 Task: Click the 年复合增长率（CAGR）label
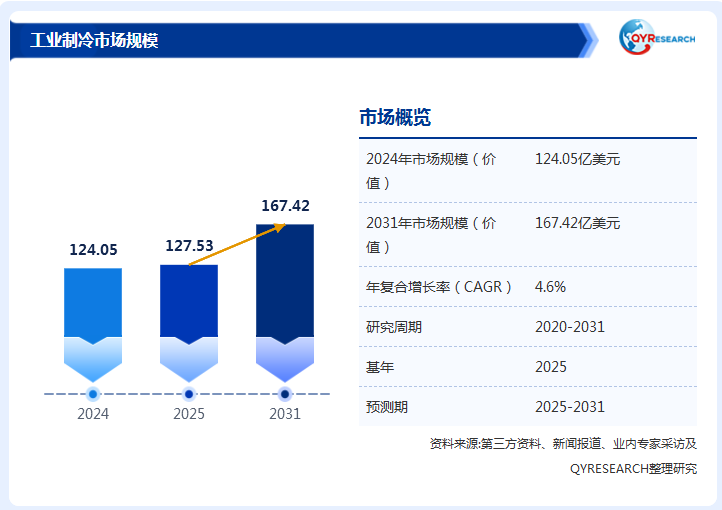point(438,287)
